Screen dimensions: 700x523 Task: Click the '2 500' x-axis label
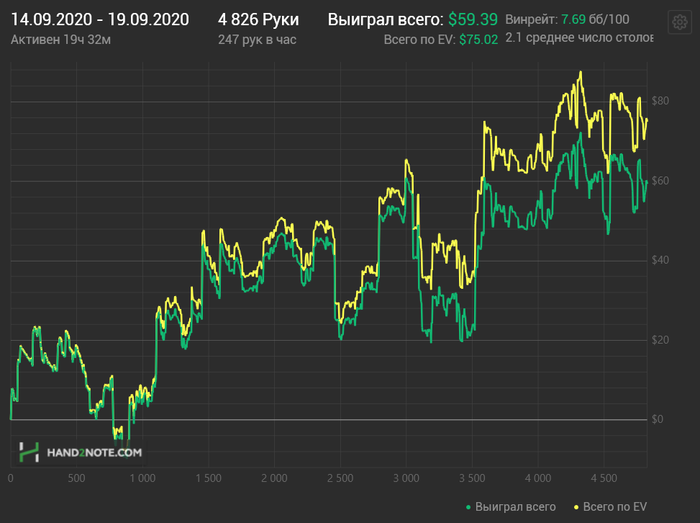coord(340,478)
